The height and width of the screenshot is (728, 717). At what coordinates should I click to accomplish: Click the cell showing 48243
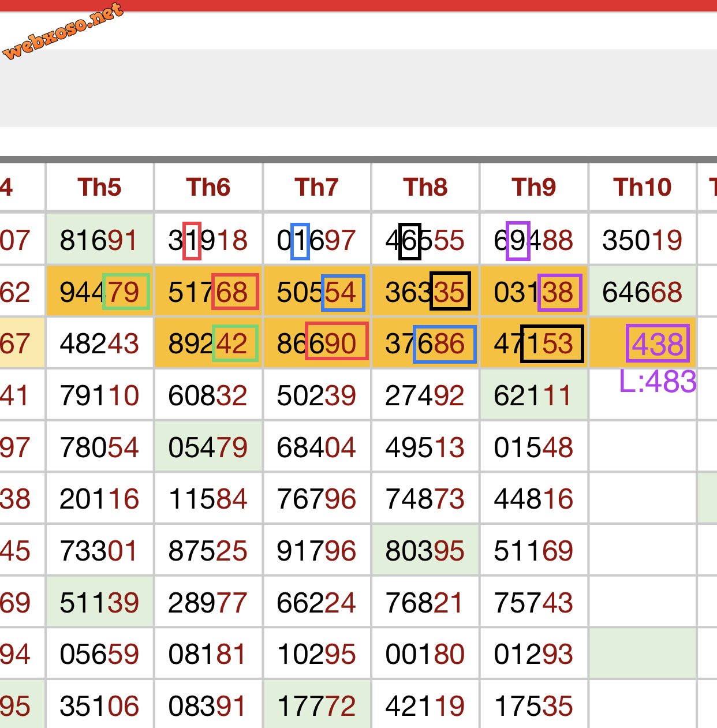coord(100,344)
